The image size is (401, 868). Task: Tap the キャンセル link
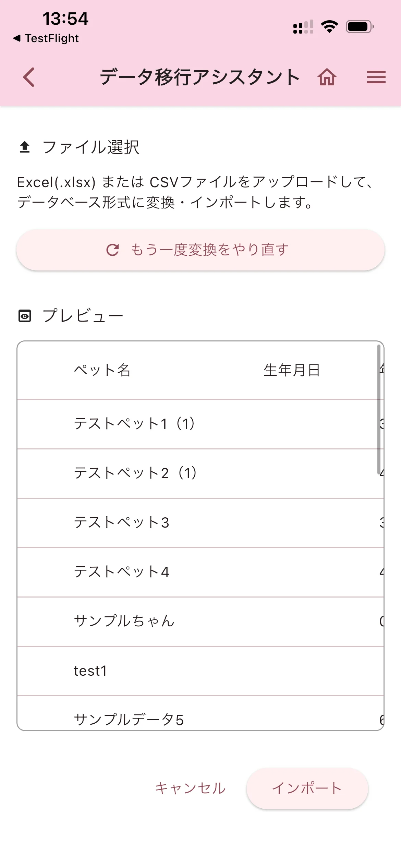[190, 788]
